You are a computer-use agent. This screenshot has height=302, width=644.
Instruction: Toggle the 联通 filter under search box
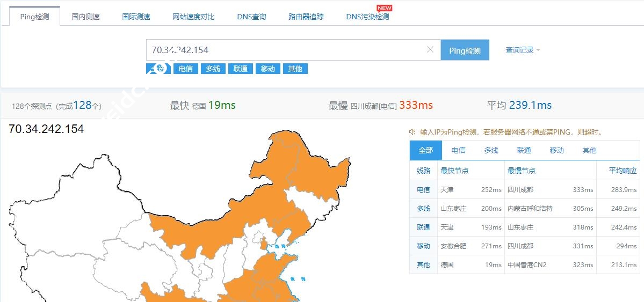pos(240,69)
